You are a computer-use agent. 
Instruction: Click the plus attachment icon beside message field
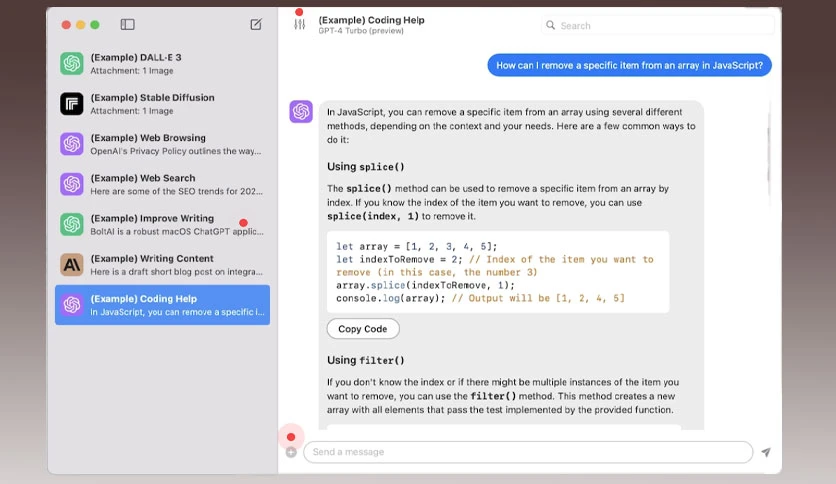[291, 453]
